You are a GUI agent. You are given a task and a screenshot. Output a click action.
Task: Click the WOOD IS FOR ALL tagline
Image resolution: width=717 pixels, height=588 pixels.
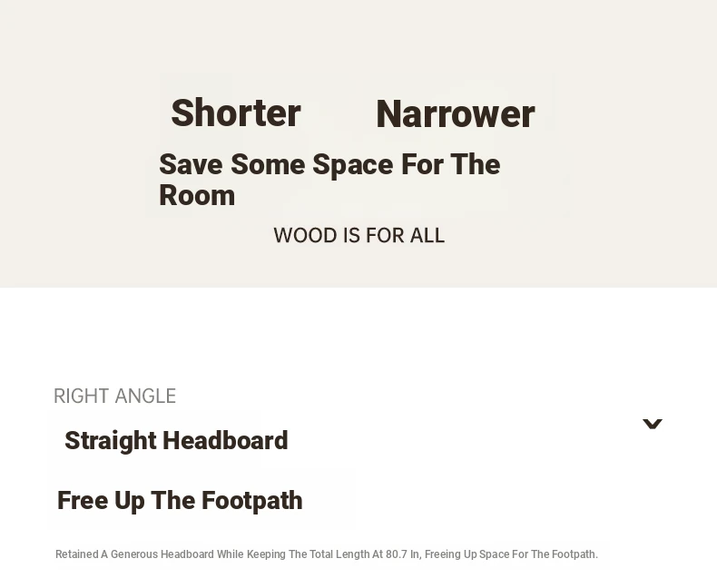[x=359, y=236]
